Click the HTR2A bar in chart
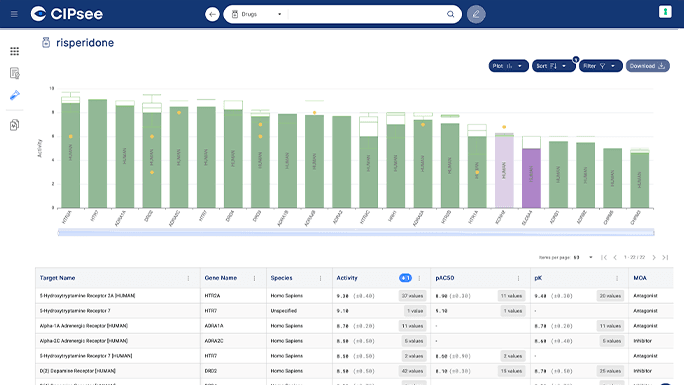Image resolution: width=684 pixels, height=385 pixels. pos(70,155)
